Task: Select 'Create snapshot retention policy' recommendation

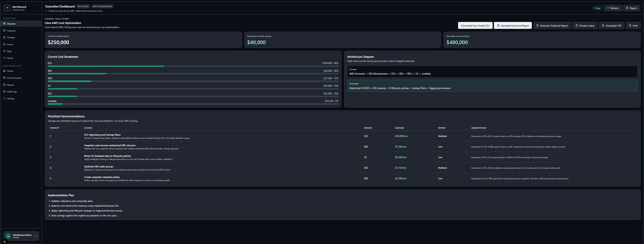Action: [343, 178]
